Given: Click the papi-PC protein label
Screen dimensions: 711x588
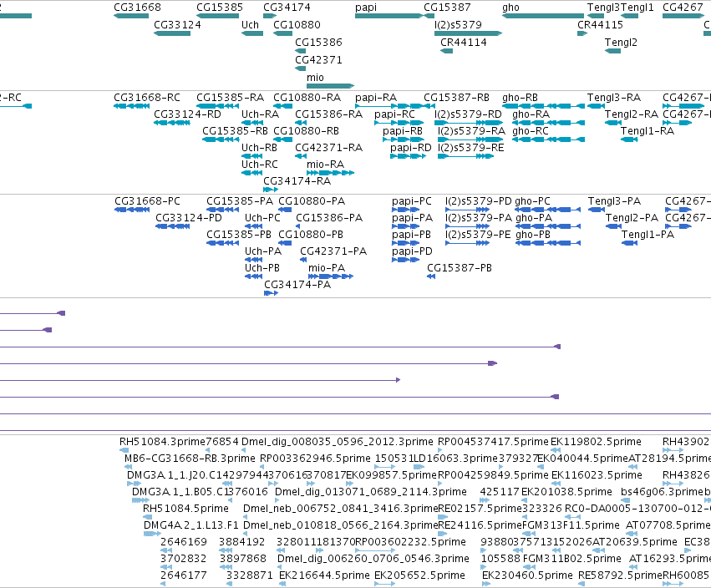Looking at the screenshot, I should point(412,200).
